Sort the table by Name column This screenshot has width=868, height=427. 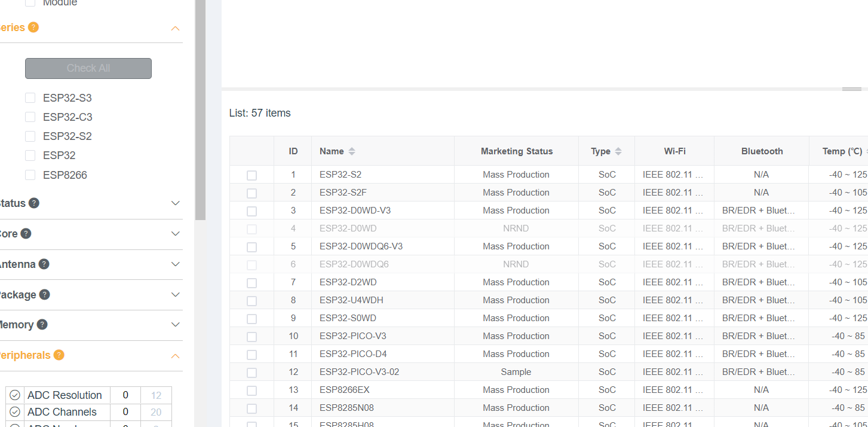click(x=352, y=151)
